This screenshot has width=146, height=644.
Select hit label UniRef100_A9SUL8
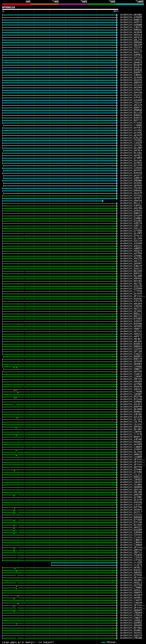click(131, 35)
